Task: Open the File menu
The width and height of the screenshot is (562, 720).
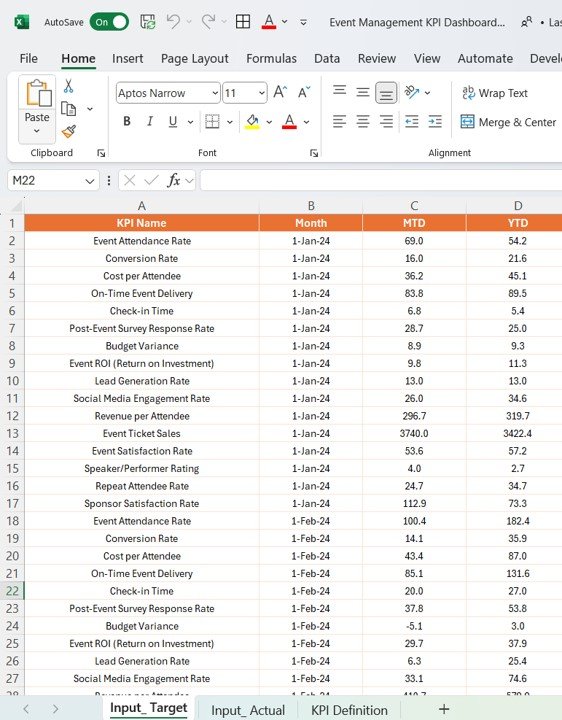Action: (28, 58)
